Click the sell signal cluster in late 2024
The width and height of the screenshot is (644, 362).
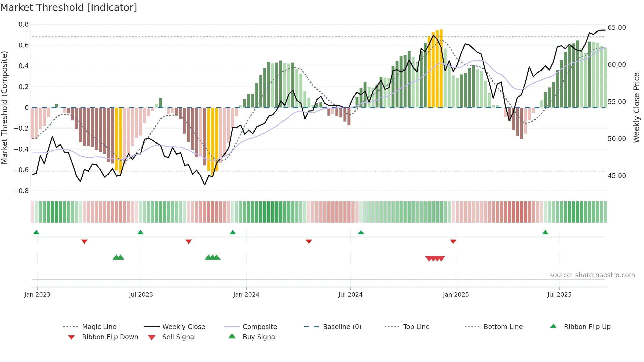435,259
